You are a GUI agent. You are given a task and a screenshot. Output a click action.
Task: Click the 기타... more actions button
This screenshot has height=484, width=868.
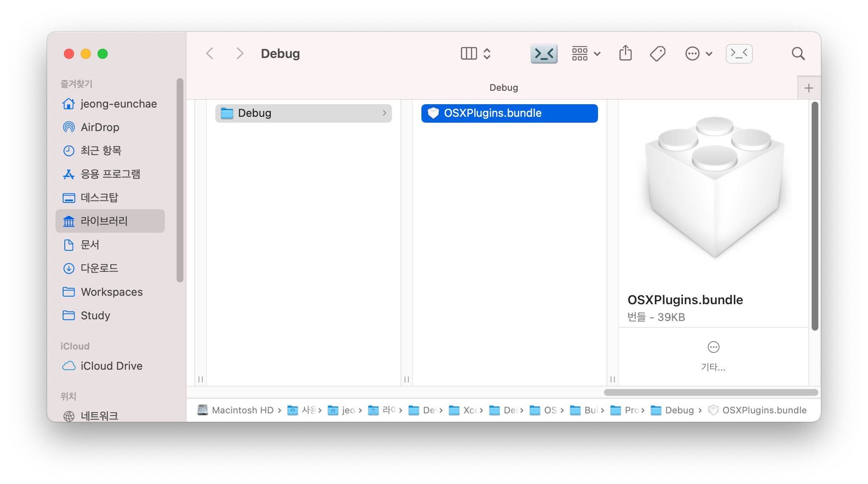tap(713, 355)
